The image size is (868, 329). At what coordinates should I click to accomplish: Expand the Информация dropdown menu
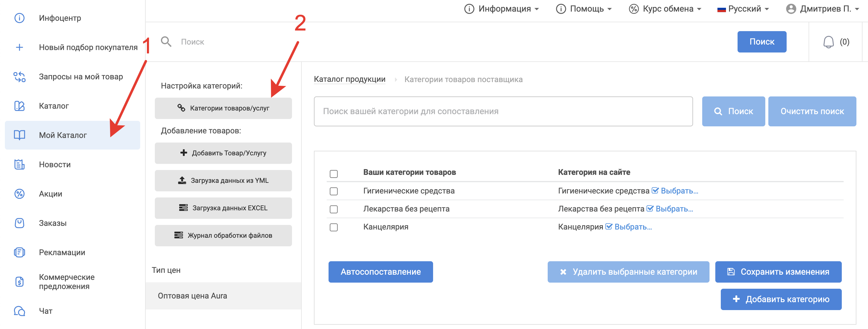[x=501, y=9]
